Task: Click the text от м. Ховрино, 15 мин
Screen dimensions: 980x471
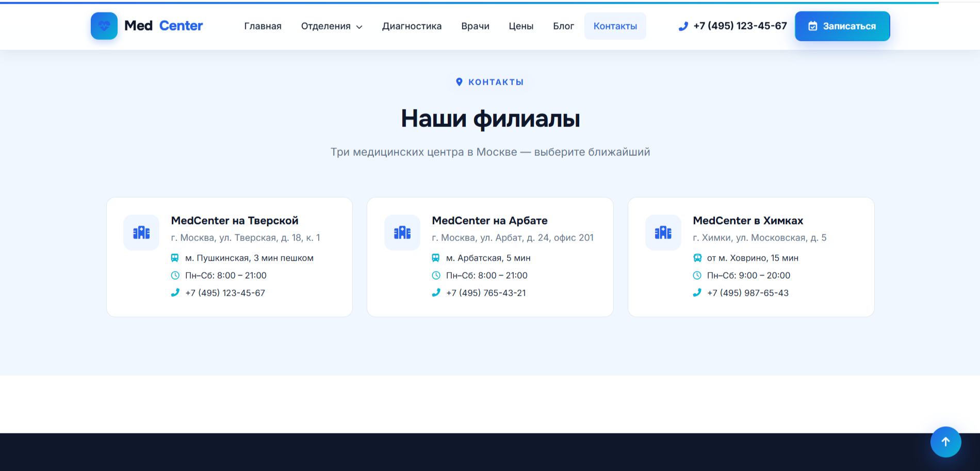Action: [753, 258]
